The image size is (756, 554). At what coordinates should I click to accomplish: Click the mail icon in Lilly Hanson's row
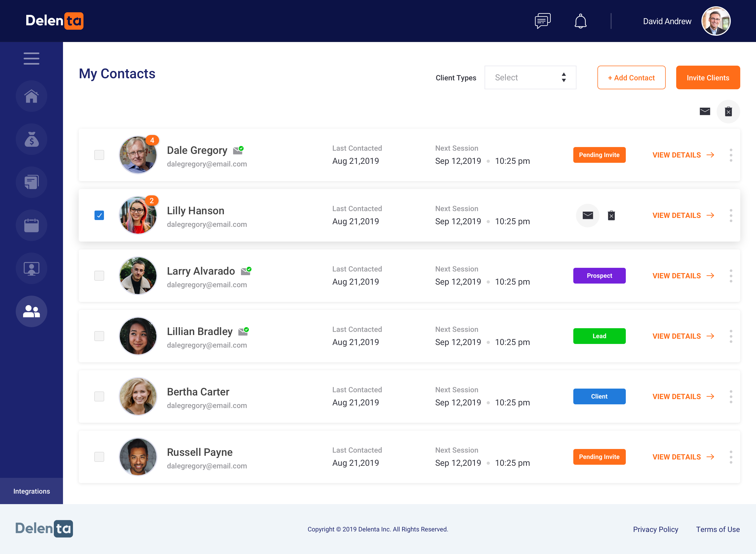pyautogui.click(x=587, y=215)
